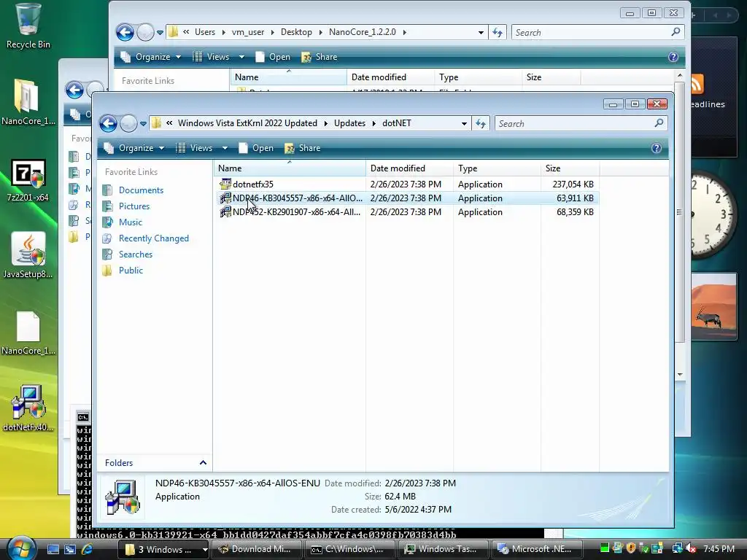Open the Recycle Bin desktop icon

pos(28,26)
